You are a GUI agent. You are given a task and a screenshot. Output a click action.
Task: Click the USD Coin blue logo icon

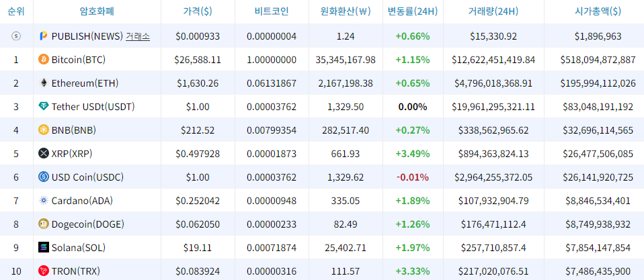(x=43, y=177)
